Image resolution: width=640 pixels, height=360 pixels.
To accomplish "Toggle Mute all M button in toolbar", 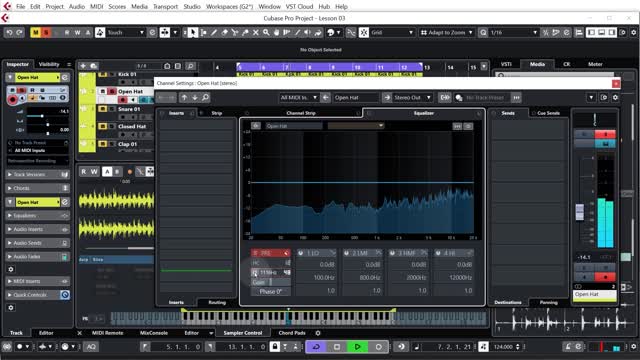I will click(36, 32).
